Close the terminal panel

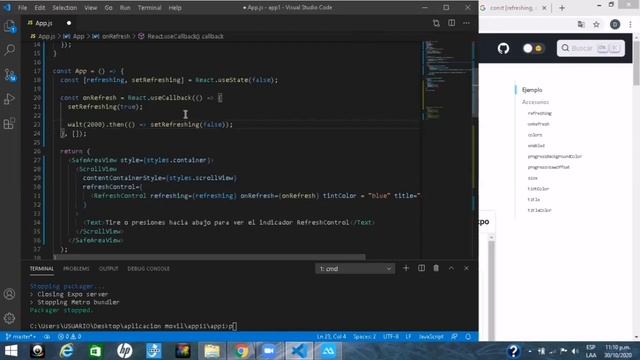click(x=466, y=268)
